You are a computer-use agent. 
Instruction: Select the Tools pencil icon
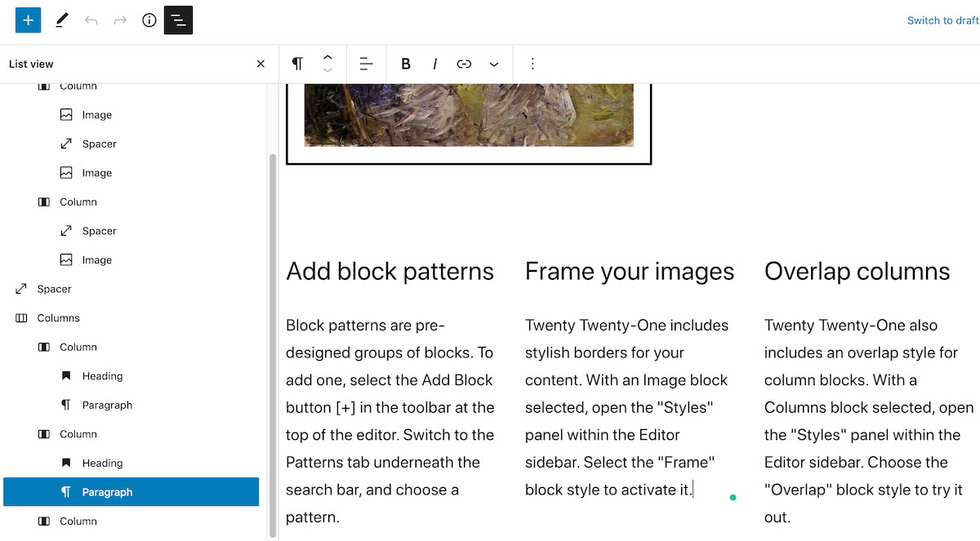pos(62,20)
